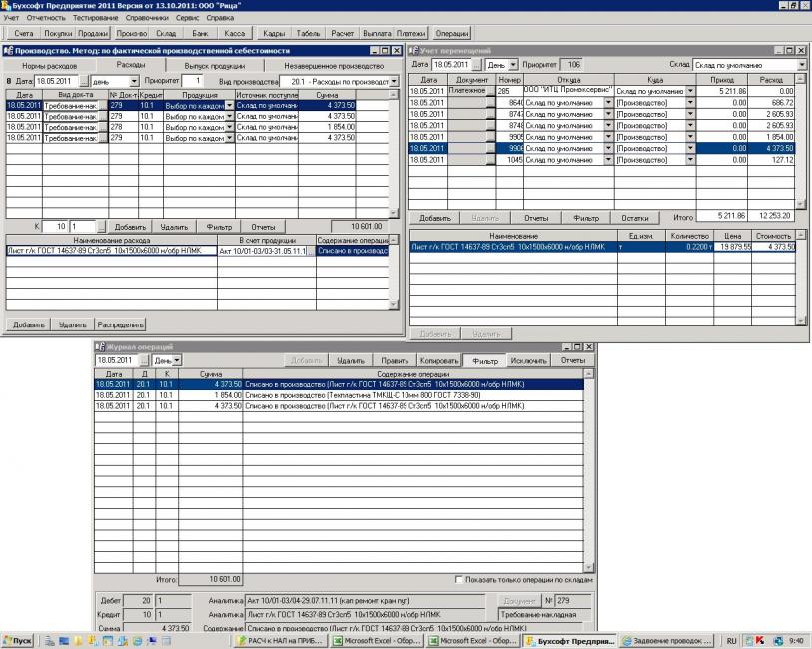Switch to the Выпуск продукции tab

click(214, 65)
